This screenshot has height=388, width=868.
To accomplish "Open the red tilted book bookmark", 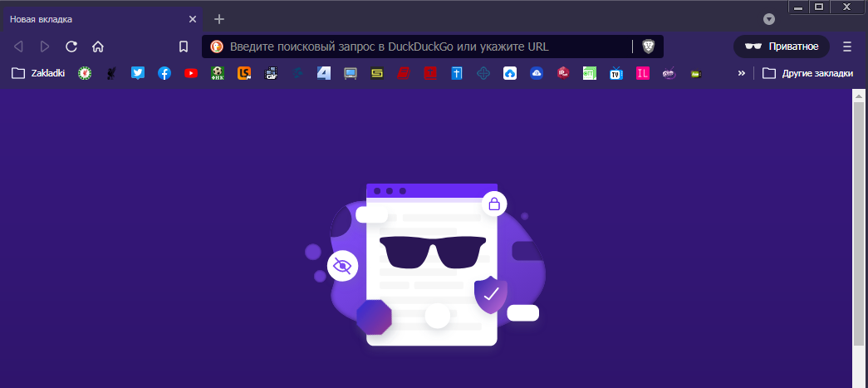I will (x=404, y=73).
